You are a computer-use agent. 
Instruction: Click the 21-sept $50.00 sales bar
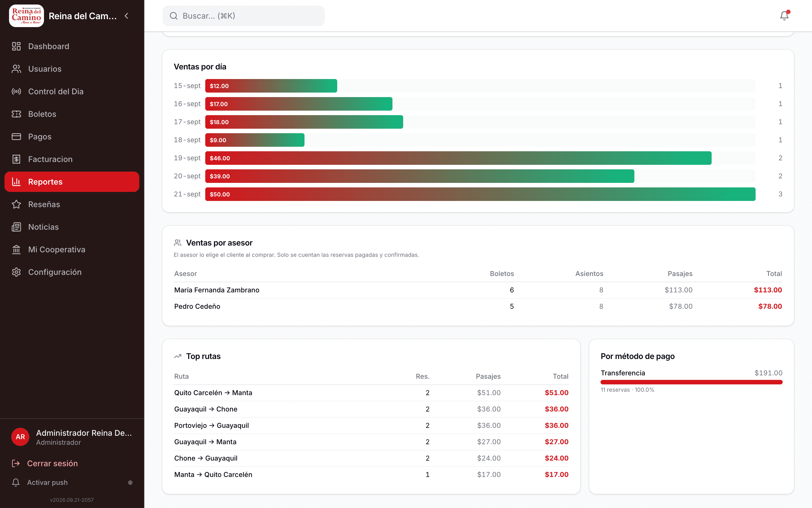click(480, 194)
